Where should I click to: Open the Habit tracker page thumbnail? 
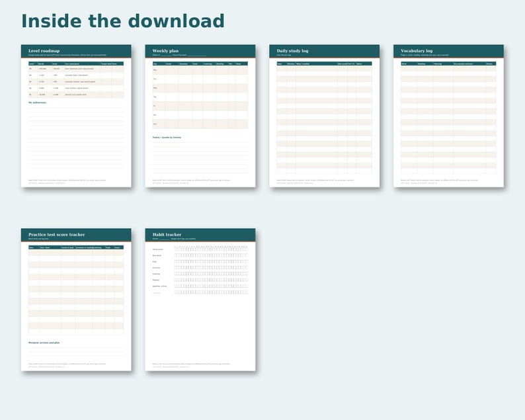tap(200, 300)
